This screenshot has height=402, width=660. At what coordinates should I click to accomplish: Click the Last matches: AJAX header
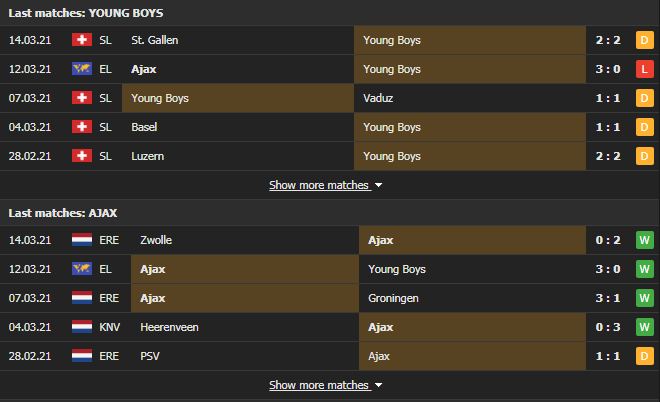(x=63, y=213)
